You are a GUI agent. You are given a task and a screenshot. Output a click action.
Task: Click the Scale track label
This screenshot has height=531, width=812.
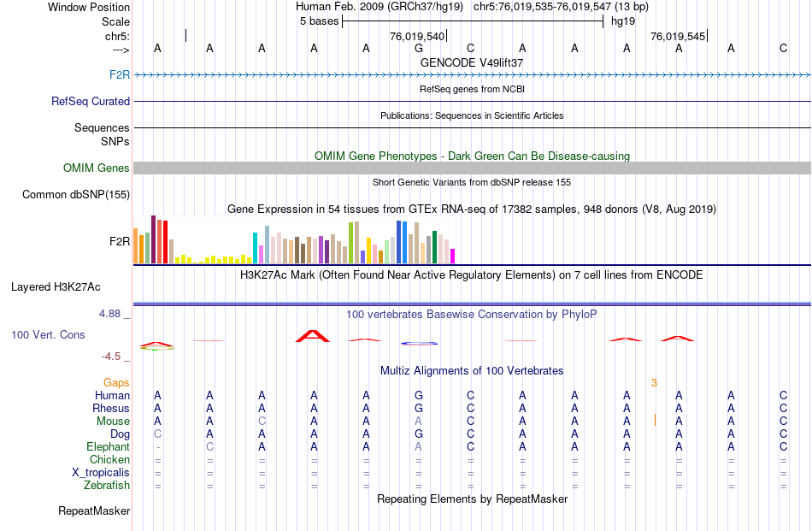coord(116,21)
